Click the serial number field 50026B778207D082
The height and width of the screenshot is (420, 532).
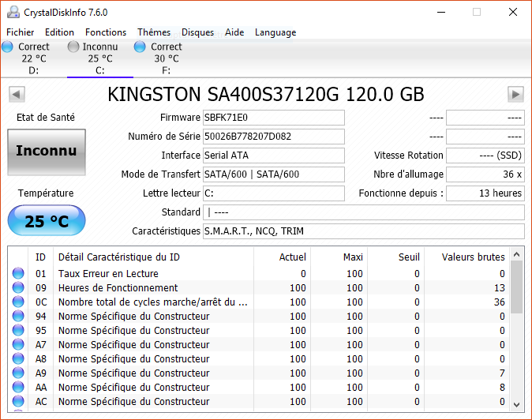(x=273, y=137)
